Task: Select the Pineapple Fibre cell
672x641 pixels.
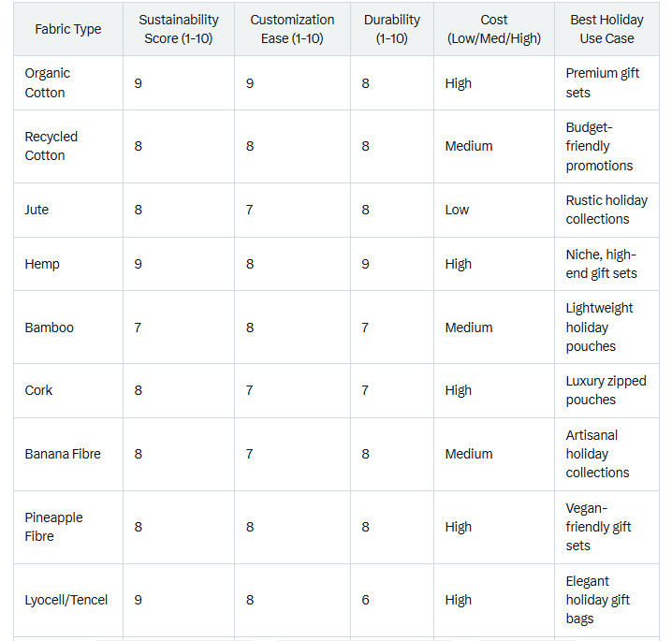Action: pos(53,527)
